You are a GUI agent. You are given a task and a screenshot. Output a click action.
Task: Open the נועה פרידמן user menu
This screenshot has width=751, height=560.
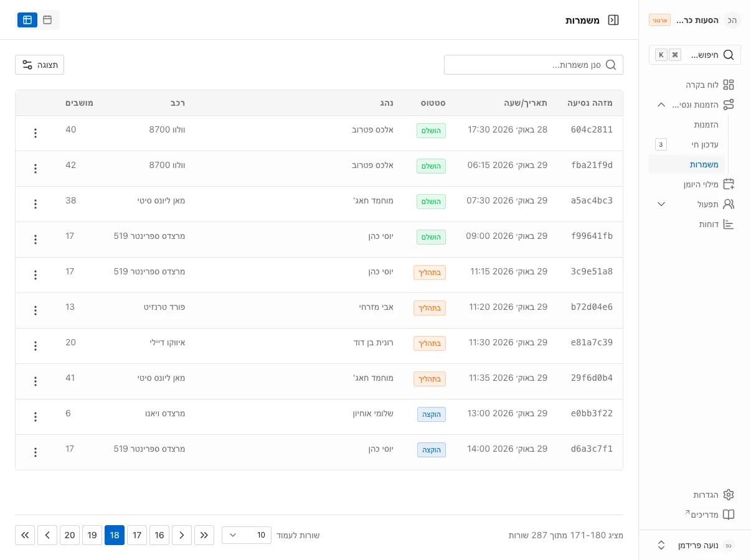click(695, 545)
